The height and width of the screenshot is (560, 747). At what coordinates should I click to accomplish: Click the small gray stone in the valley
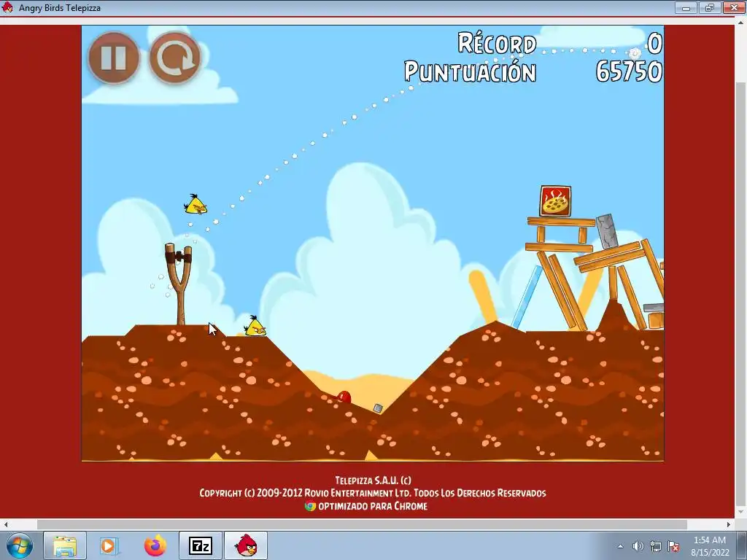pyautogui.click(x=378, y=408)
